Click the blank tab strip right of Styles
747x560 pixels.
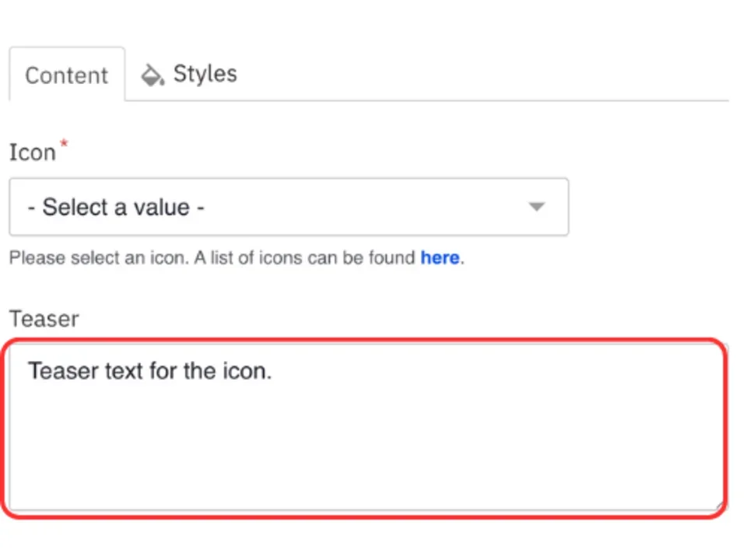tap(482, 75)
